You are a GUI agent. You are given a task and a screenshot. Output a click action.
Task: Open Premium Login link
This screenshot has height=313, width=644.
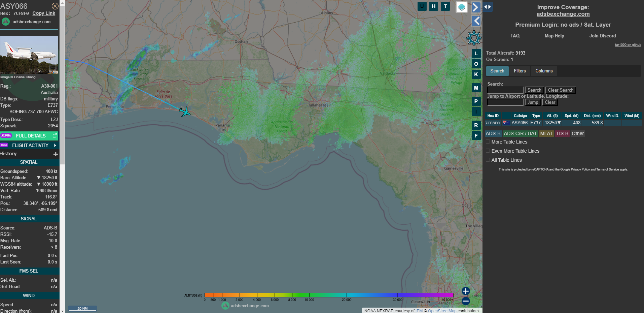click(x=563, y=25)
